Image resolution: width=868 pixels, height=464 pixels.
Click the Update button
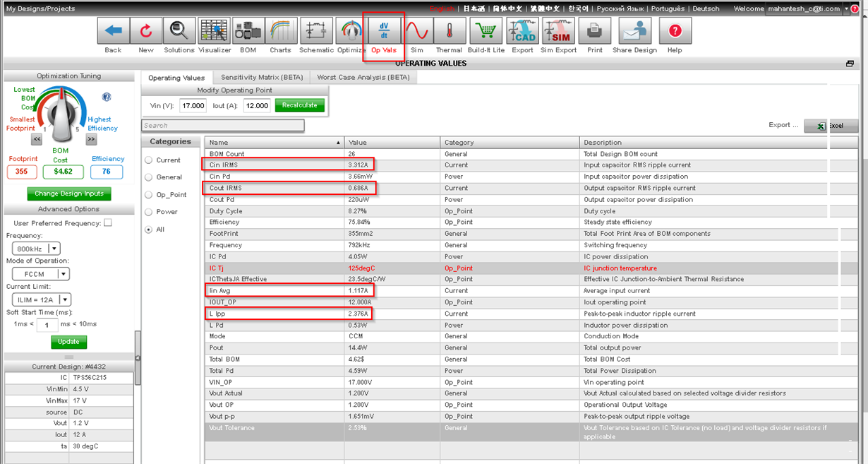coord(68,342)
